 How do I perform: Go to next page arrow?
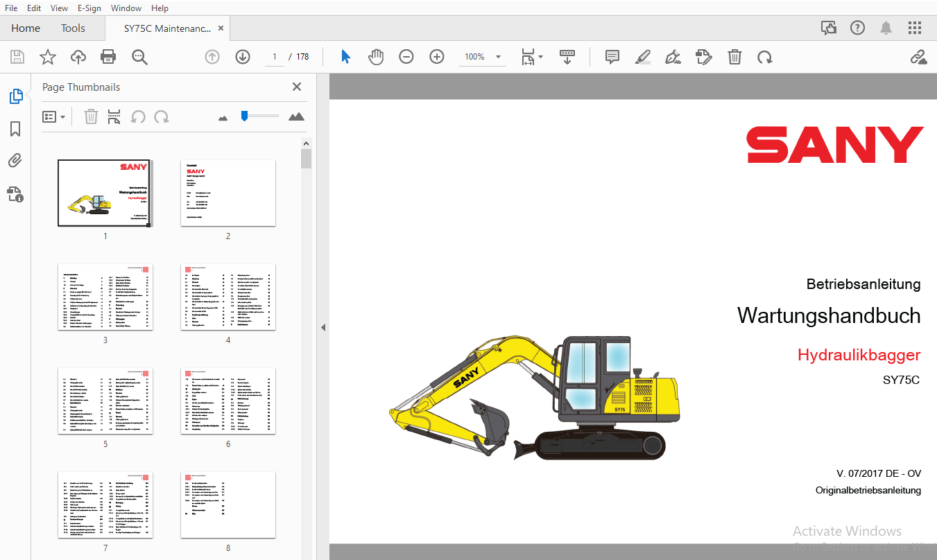pyautogui.click(x=243, y=57)
